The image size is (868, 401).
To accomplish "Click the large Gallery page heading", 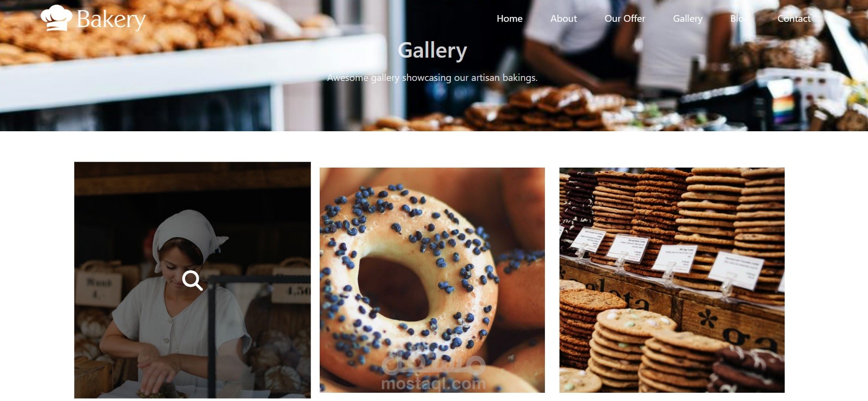I will (433, 50).
